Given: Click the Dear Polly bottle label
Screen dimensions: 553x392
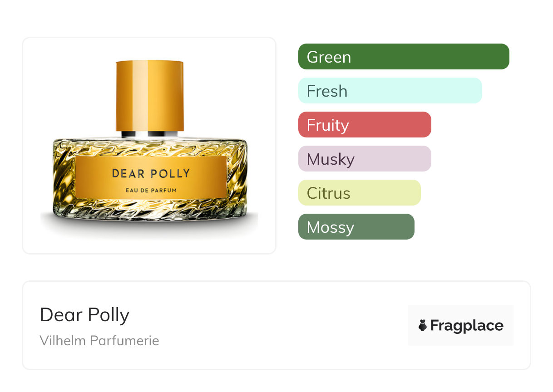Looking at the screenshot, I should pyautogui.click(x=151, y=177).
